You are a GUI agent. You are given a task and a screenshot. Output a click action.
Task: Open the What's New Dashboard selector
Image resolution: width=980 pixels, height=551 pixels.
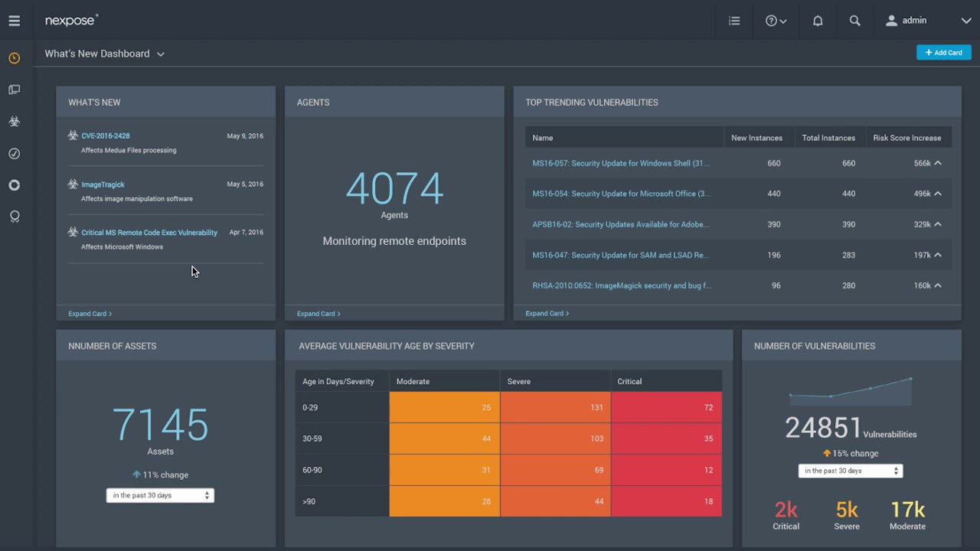[x=104, y=54]
